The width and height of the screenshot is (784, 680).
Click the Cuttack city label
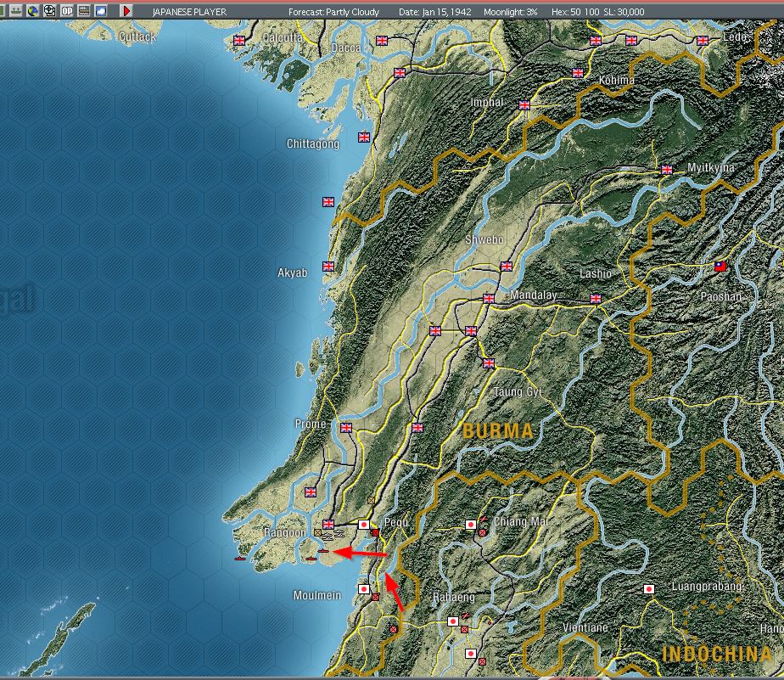click(x=137, y=37)
